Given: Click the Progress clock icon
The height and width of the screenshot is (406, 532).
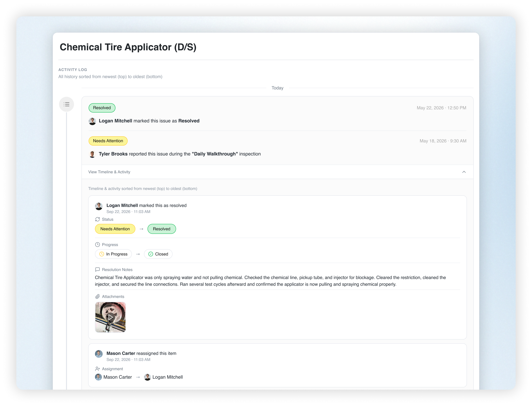Looking at the screenshot, I should pos(97,244).
